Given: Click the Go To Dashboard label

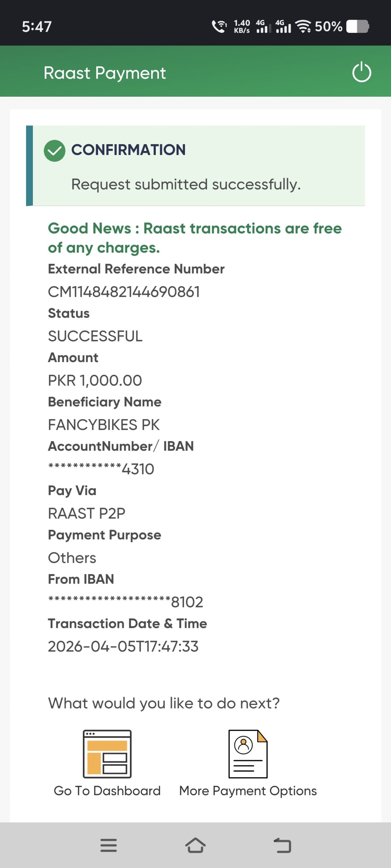Looking at the screenshot, I should [107, 791].
